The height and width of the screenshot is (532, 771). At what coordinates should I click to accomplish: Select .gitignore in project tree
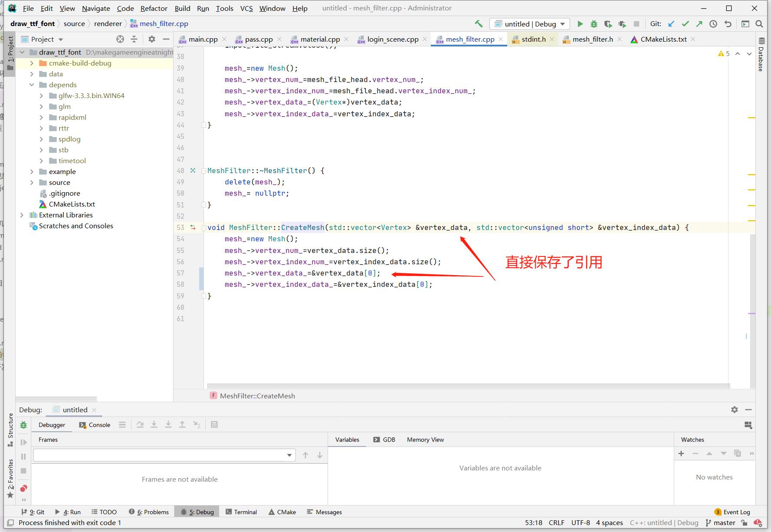point(64,193)
